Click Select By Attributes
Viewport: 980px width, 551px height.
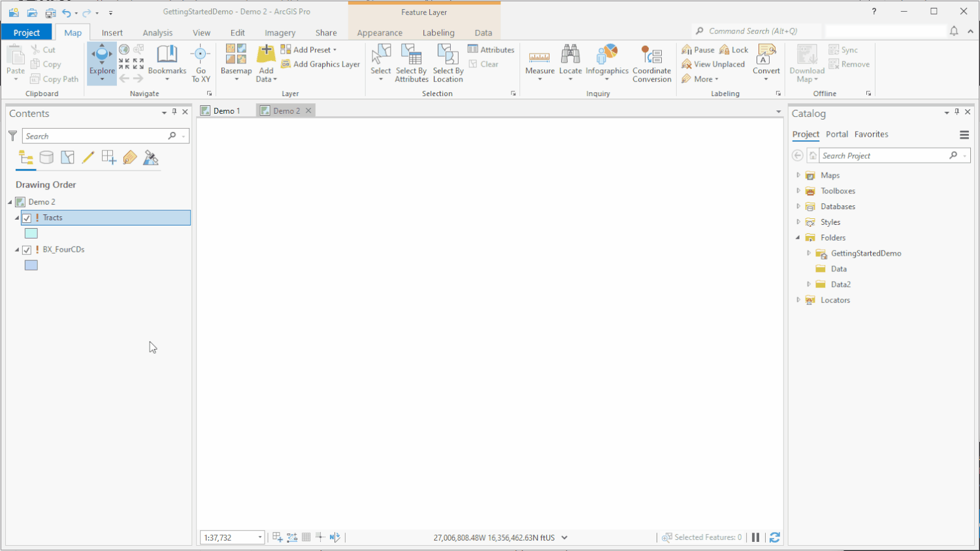tap(411, 63)
